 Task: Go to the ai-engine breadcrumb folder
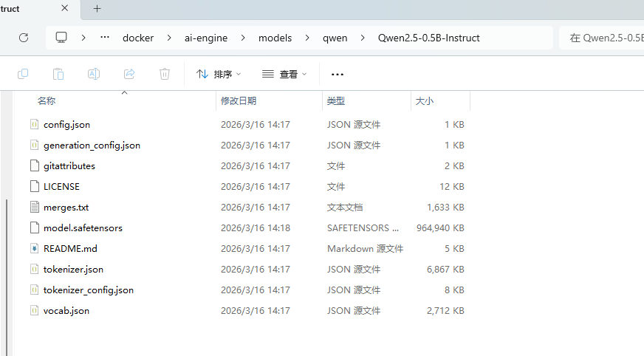[206, 38]
